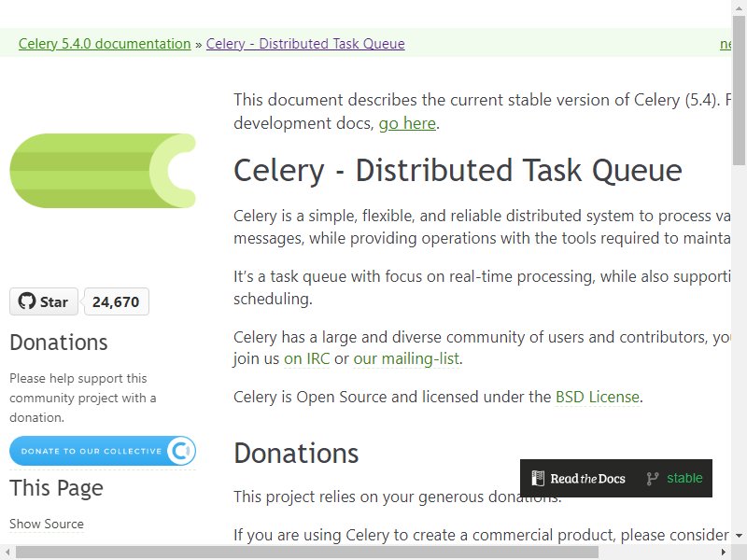Click the vertical scrollbar down arrow
This screenshot has height=560, width=747.
click(739, 536)
